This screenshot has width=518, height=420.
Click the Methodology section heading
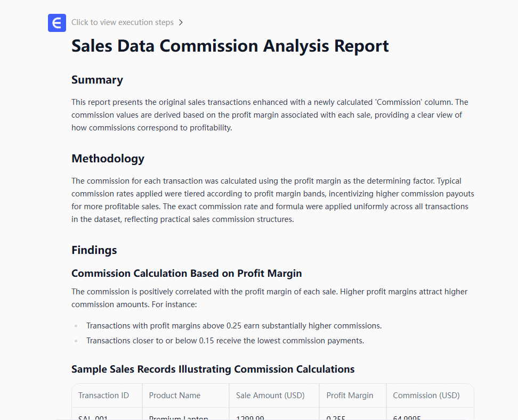click(x=108, y=159)
